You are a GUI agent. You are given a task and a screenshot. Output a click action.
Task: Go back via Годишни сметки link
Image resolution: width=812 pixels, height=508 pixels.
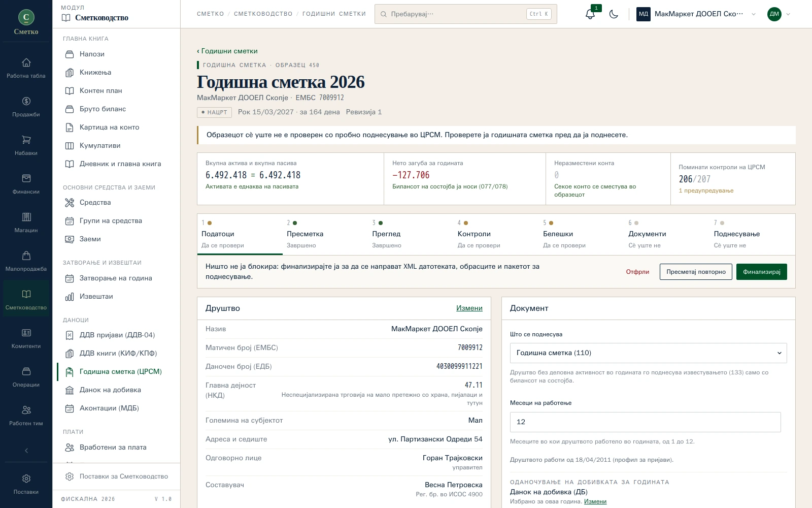(x=227, y=51)
